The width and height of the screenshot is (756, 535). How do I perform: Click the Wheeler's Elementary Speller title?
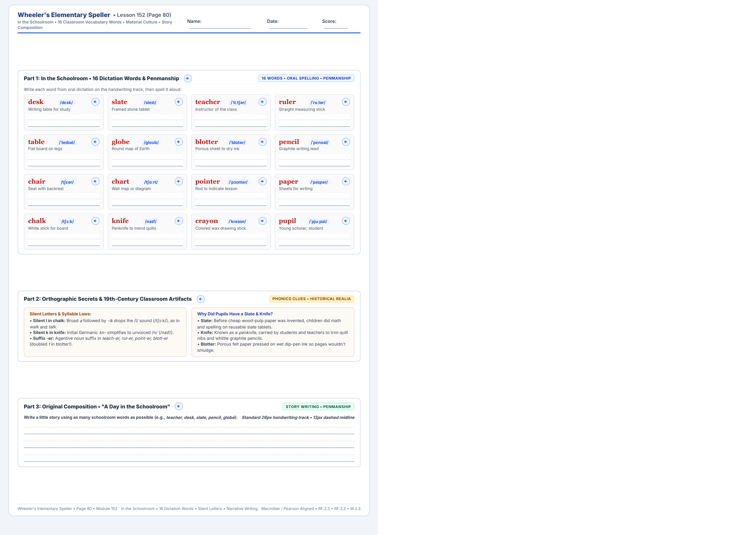coord(64,15)
